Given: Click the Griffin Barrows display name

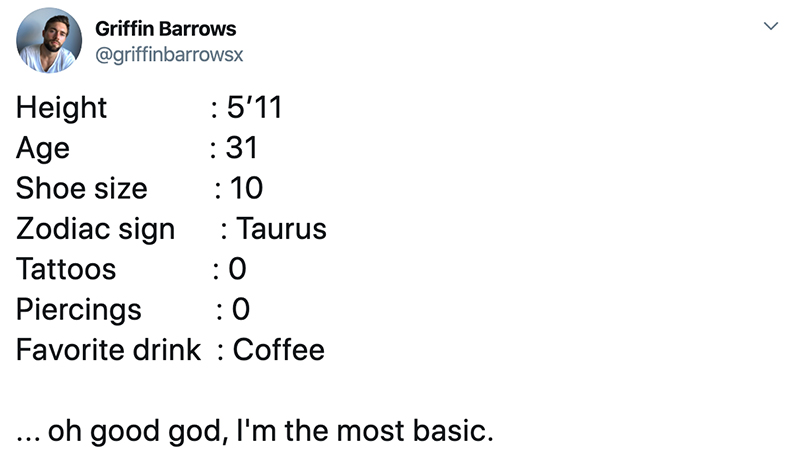Looking at the screenshot, I should pos(165,29).
